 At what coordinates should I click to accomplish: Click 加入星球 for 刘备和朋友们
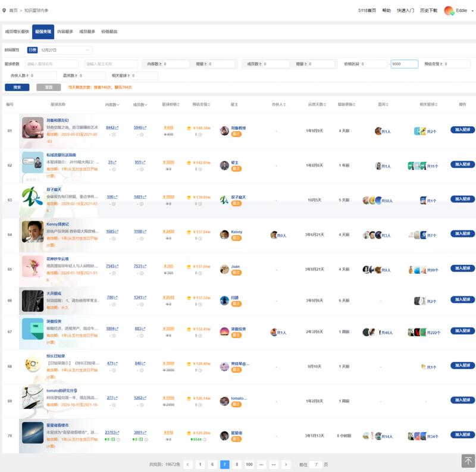click(x=462, y=130)
